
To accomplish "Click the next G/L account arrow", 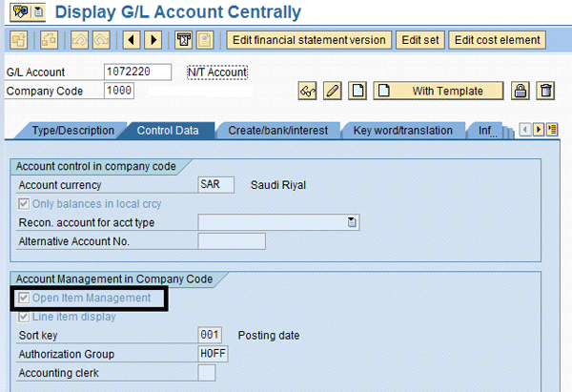I will point(153,40).
